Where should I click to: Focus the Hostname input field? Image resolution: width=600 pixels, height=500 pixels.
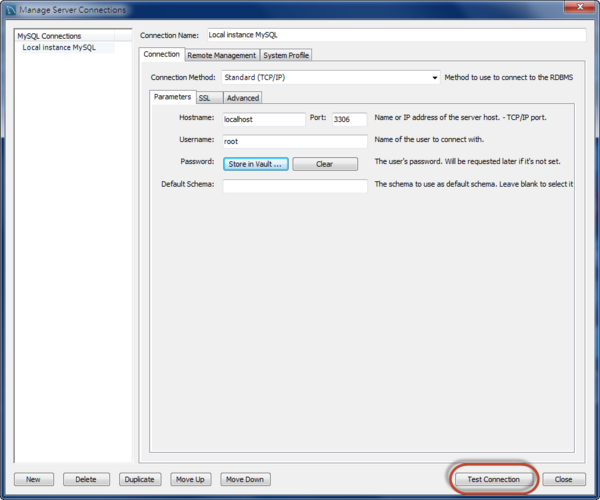[x=263, y=119]
